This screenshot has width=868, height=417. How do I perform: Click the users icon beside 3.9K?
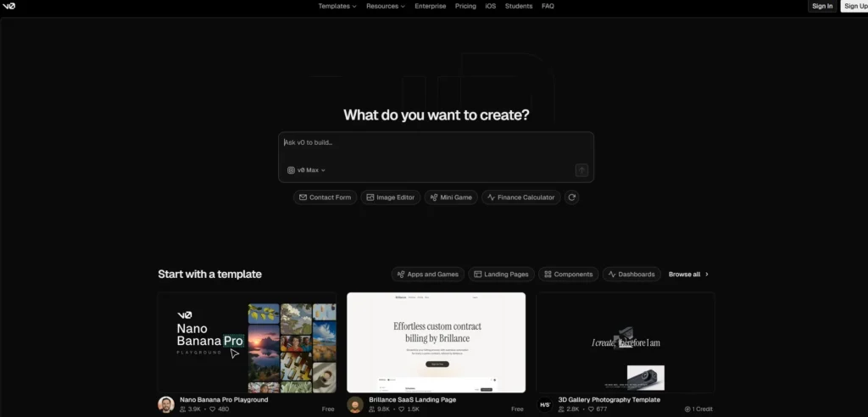[x=183, y=409]
